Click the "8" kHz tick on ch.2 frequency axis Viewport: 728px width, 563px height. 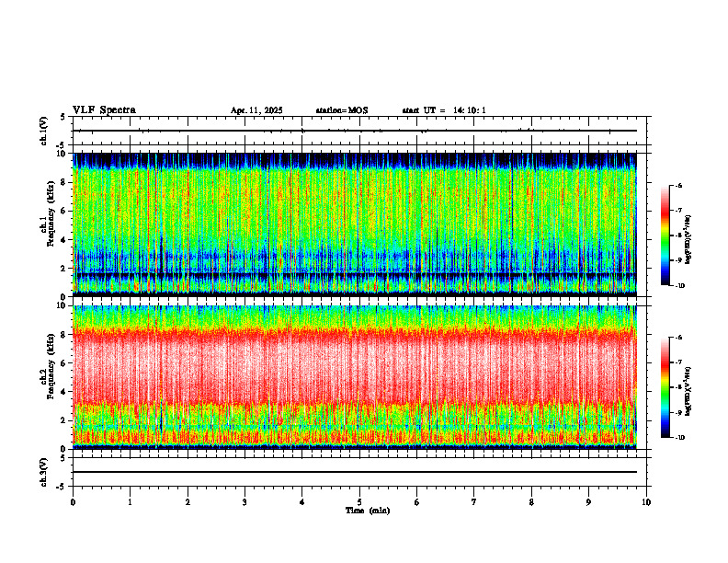64,335
